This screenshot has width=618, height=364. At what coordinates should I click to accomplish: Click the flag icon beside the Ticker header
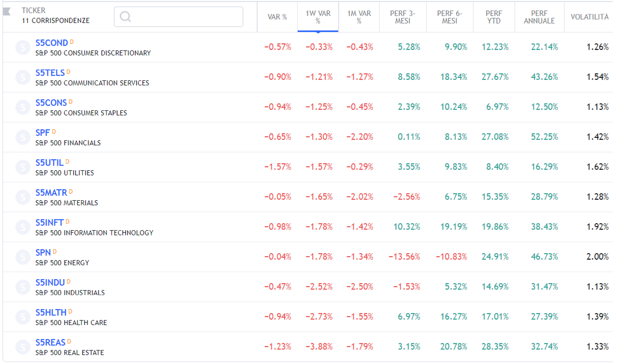point(7,12)
